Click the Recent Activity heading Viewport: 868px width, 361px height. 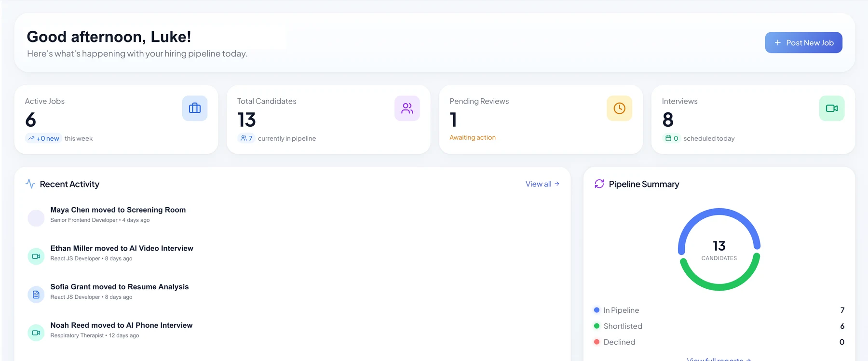(x=69, y=184)
